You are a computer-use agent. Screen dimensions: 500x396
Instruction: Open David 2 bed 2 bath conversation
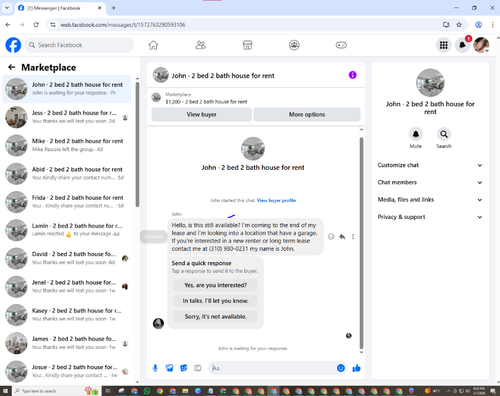67,258
